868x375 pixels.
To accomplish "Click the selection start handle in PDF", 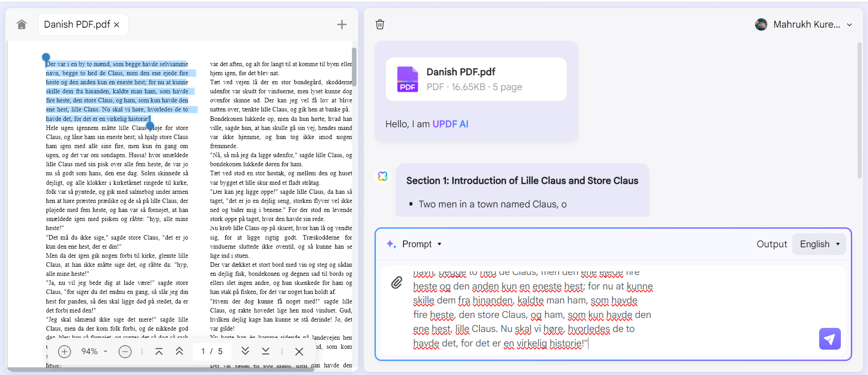I will pyautogui.click(x=46, y=58).
